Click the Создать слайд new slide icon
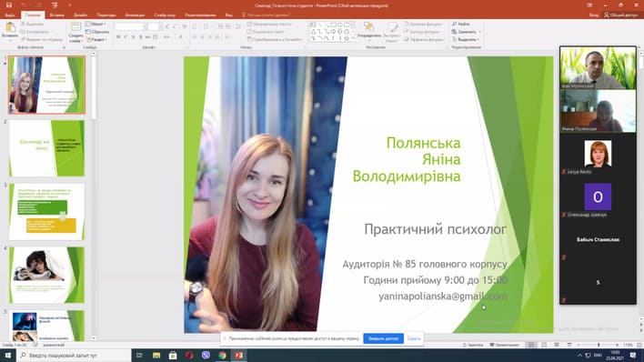This screenshot has height=362, width=644. click(75, 32)
